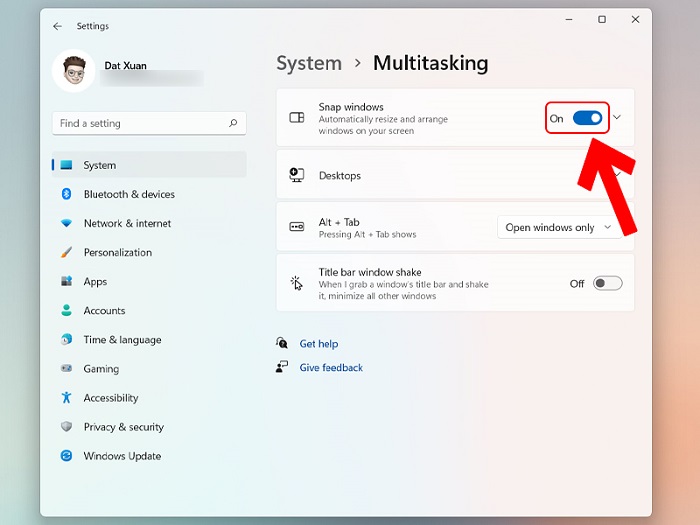Image resolution: width=700 pixels, height=525 pixels.
Task: Click the Gaming controller icon
Action: (66, 369)
